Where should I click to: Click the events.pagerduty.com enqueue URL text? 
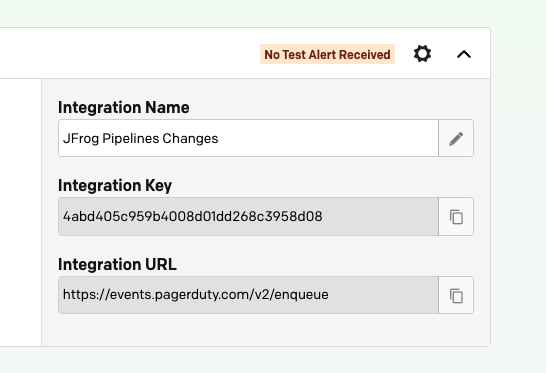196,295
